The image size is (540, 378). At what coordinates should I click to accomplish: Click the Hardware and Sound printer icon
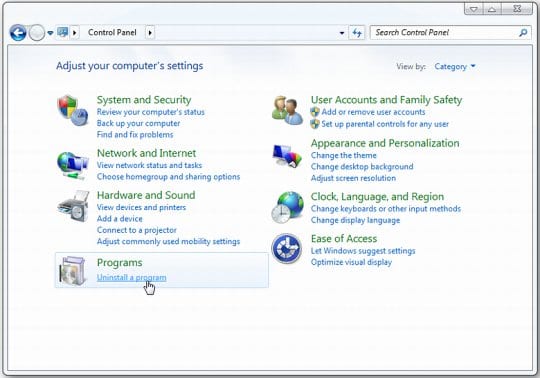tap(73, 206)
